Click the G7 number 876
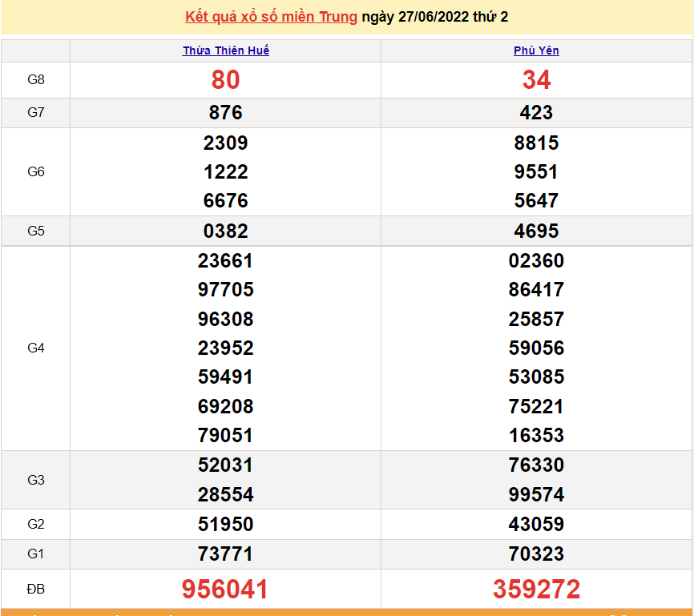The height and width of the screenshot is (616, 694). (x=226, y=112)
